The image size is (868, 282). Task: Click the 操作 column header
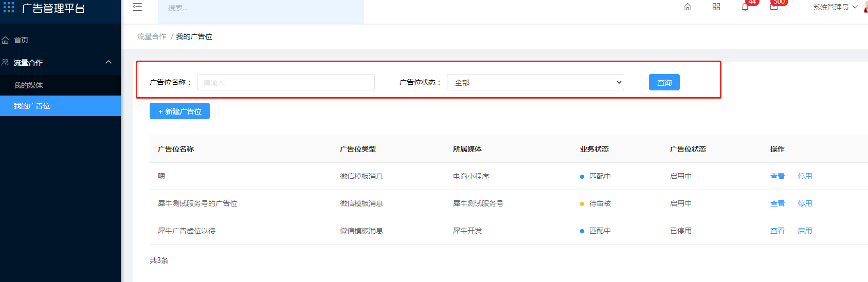click(777, 149)
